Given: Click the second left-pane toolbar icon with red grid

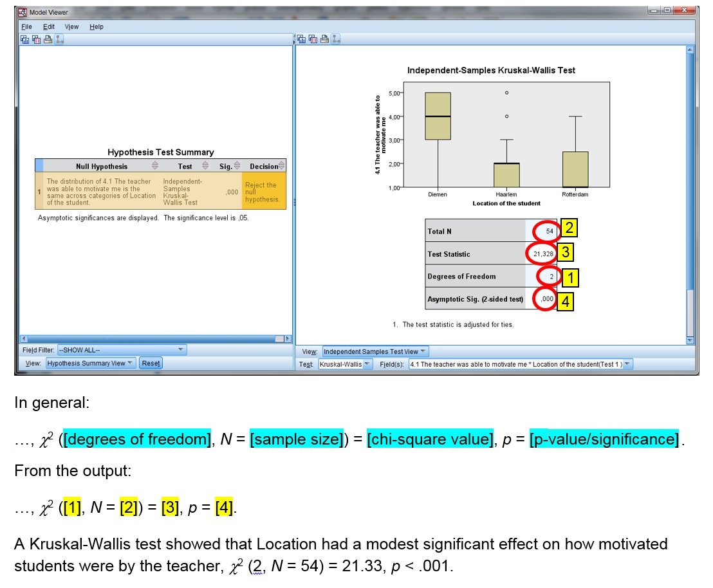Looking at the screenshot, I should point(36,39).
